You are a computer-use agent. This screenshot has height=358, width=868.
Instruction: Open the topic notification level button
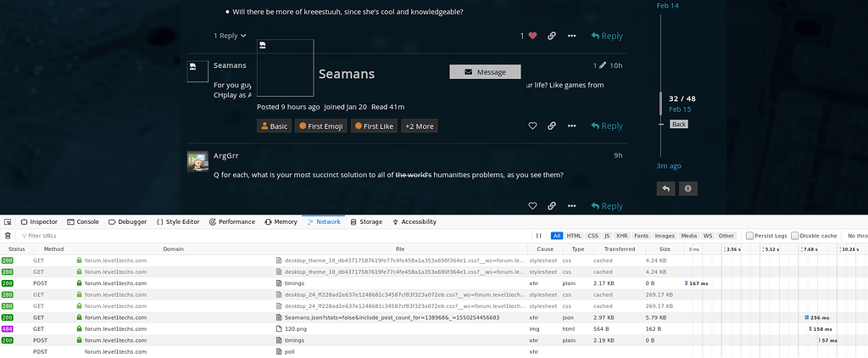tap(687, 188)
